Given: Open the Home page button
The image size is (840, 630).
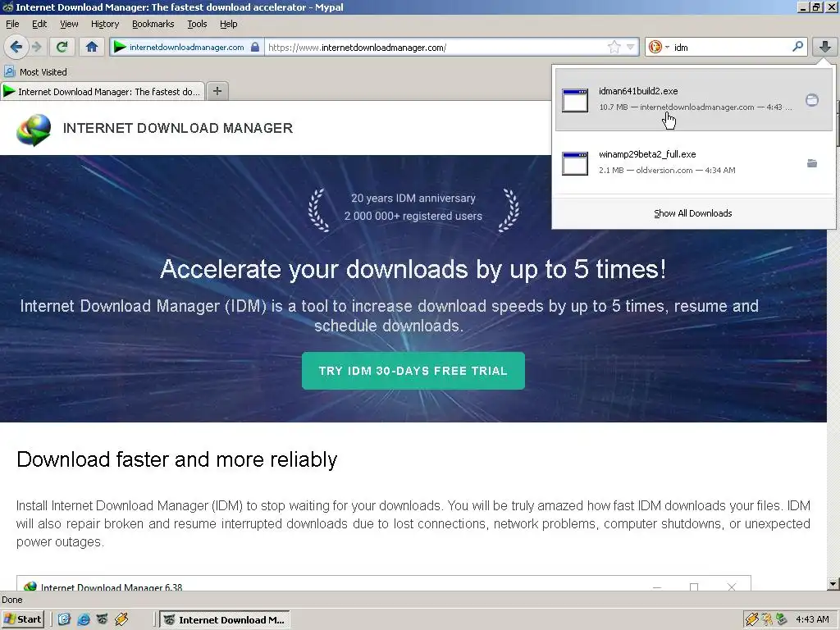Looking at the screenshot, I should [92, 47].
